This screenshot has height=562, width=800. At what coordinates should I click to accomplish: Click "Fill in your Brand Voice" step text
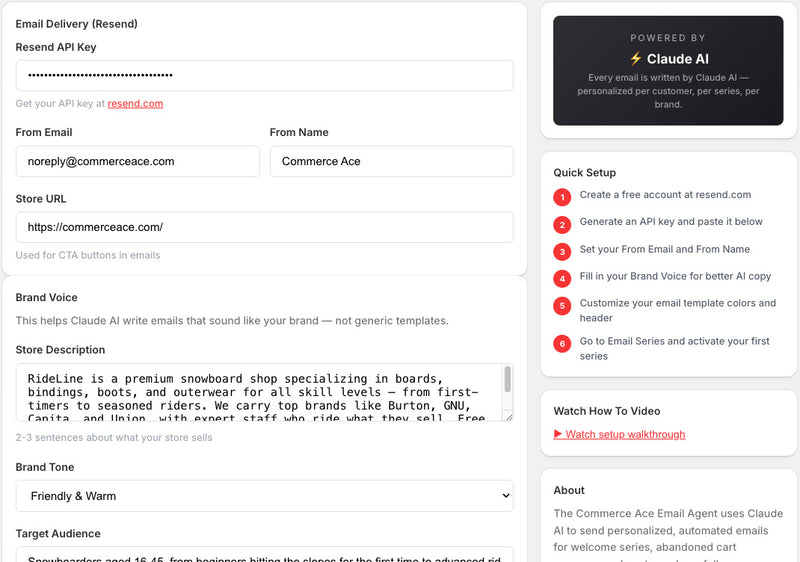pos(675,276)
